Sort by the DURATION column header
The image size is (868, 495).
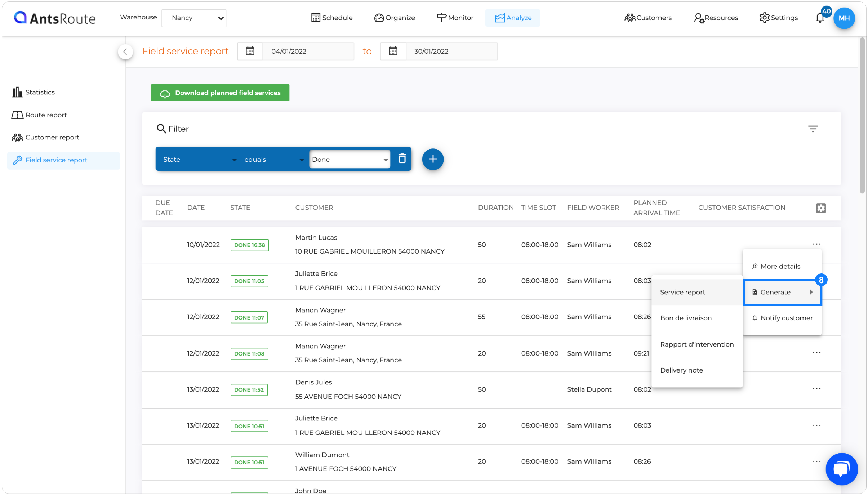pyautogui.click(x=496, y=208)
